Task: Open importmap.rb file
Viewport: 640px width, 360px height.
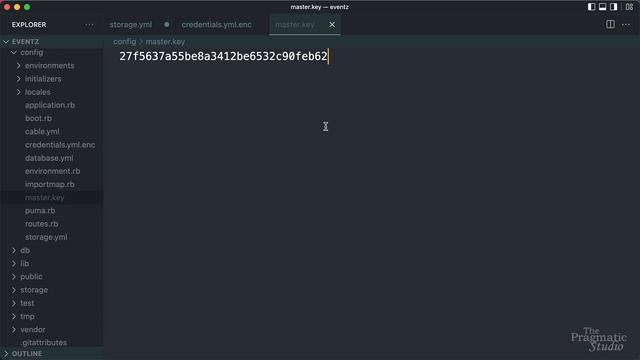Action: [49, 184]
